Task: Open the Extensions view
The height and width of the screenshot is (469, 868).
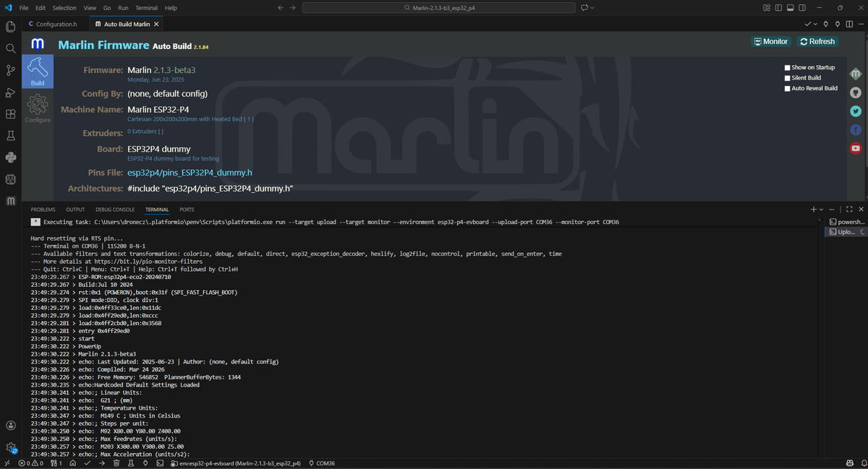Action: 11,114
